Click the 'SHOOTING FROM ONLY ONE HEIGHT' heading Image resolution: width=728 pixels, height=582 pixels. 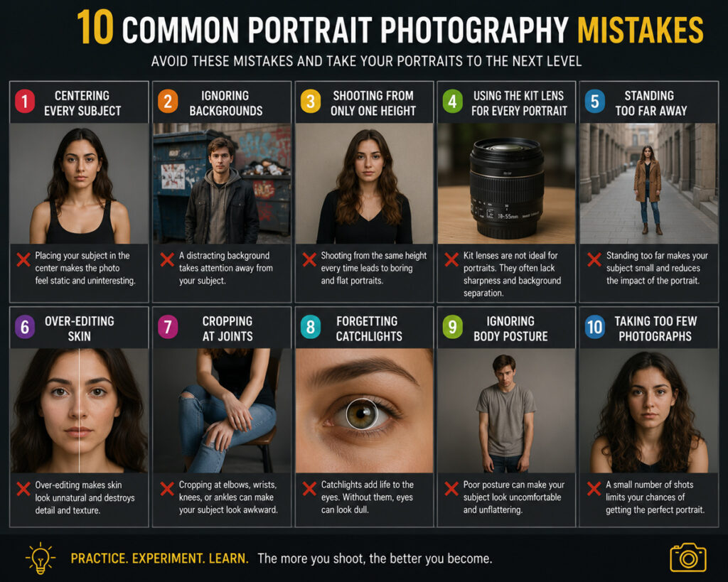click(373, 103)
